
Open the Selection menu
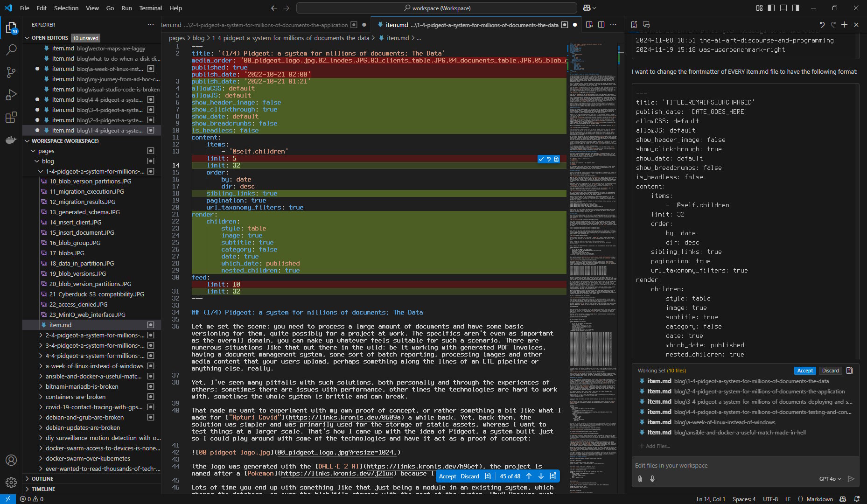[x=66, y=8]
